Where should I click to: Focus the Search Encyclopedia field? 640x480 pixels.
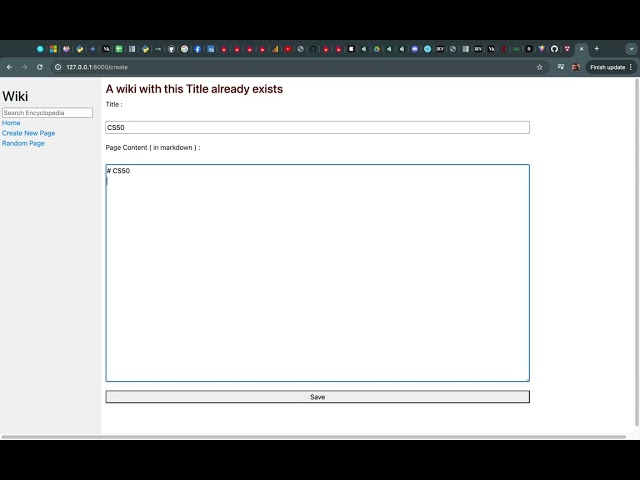coord(47,113)
